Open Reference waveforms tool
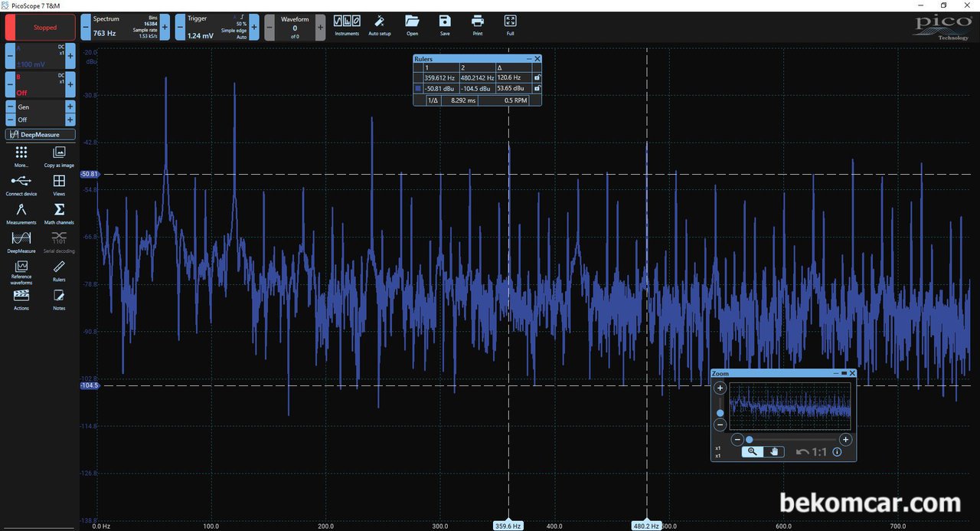Image resolution: width=980 pixels, height=531 pixels. pyautogui.click(x=21, y=273)
